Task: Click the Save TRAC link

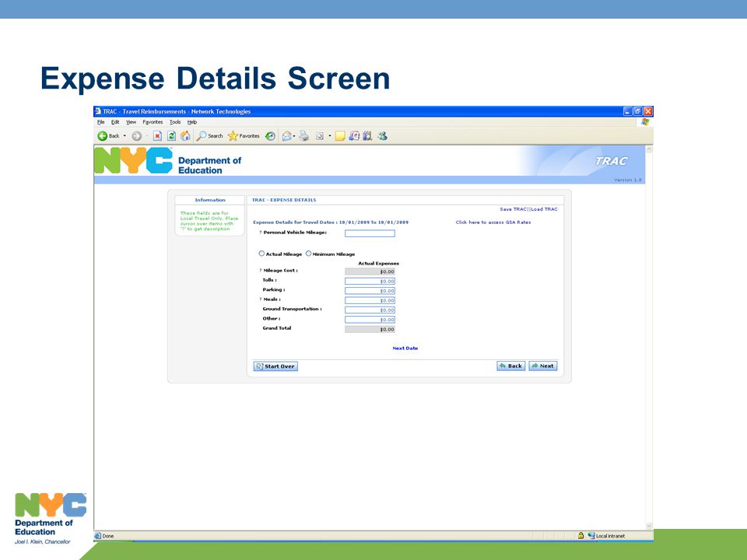Action: coord(513,209)
